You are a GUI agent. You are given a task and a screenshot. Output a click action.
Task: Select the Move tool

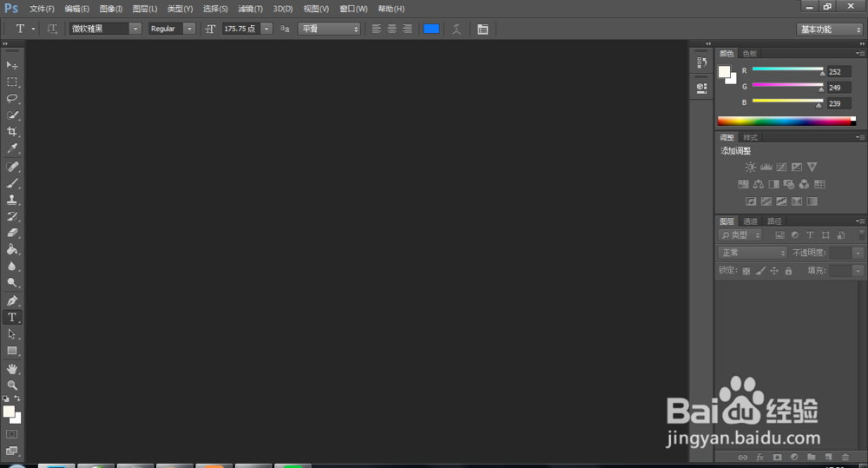(x=11, y=65)
